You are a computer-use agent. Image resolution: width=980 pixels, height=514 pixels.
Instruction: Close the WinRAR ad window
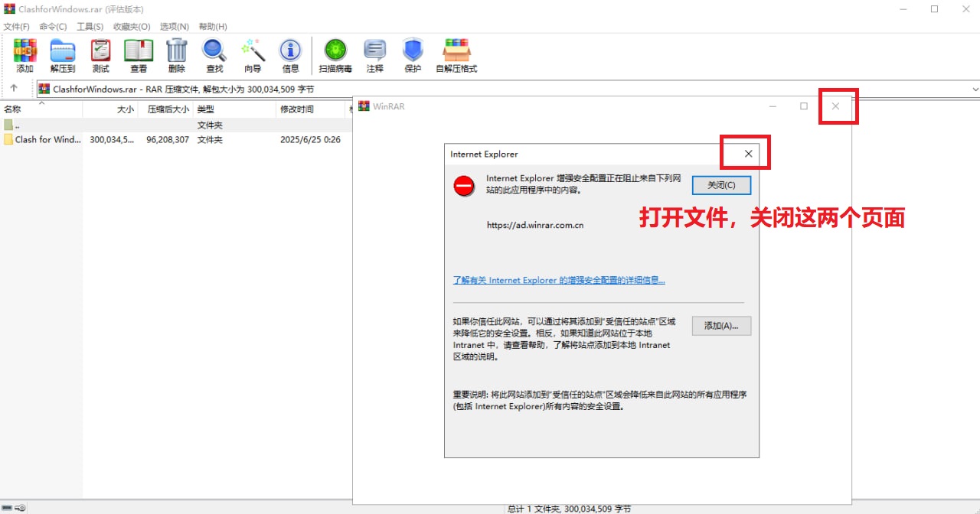click(x=835, y=106)
